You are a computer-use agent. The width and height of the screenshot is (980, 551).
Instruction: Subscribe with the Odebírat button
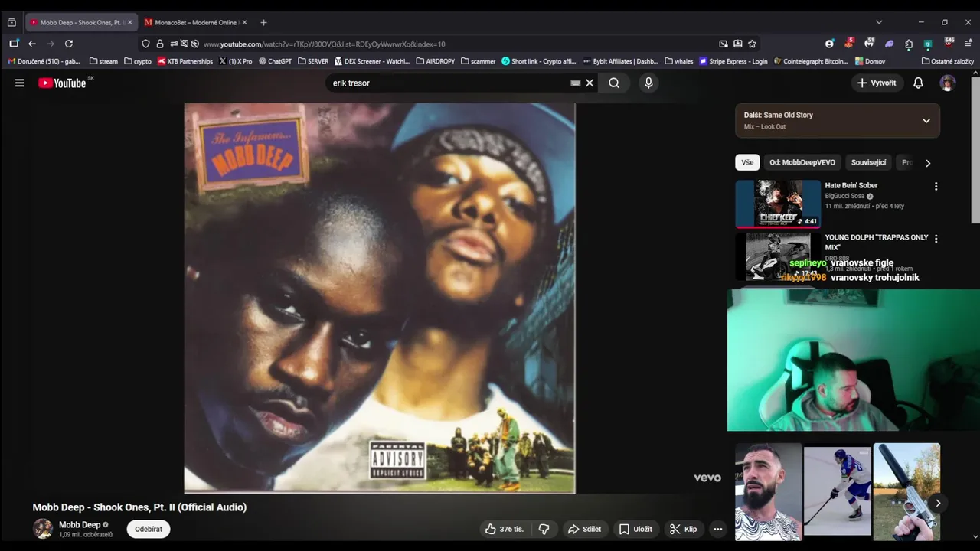pyautogui.click(x=149, y=529)
